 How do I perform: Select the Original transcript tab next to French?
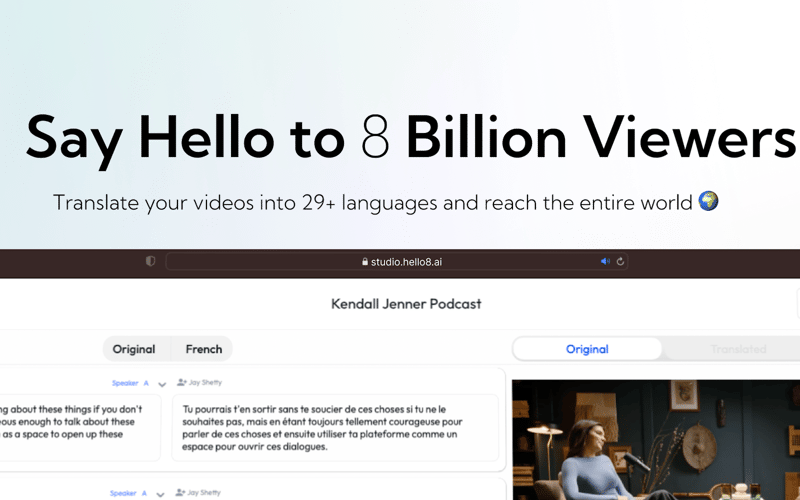[x=134, y=349]
